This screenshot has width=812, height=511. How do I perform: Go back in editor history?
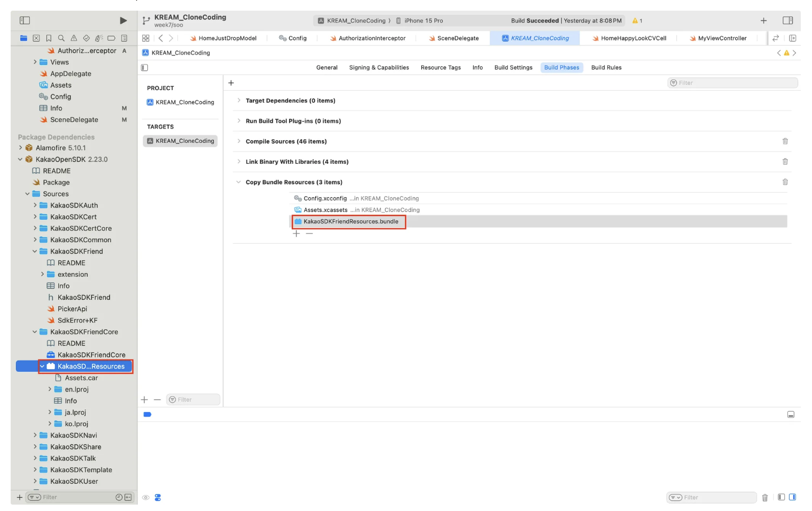coord(161,38)
